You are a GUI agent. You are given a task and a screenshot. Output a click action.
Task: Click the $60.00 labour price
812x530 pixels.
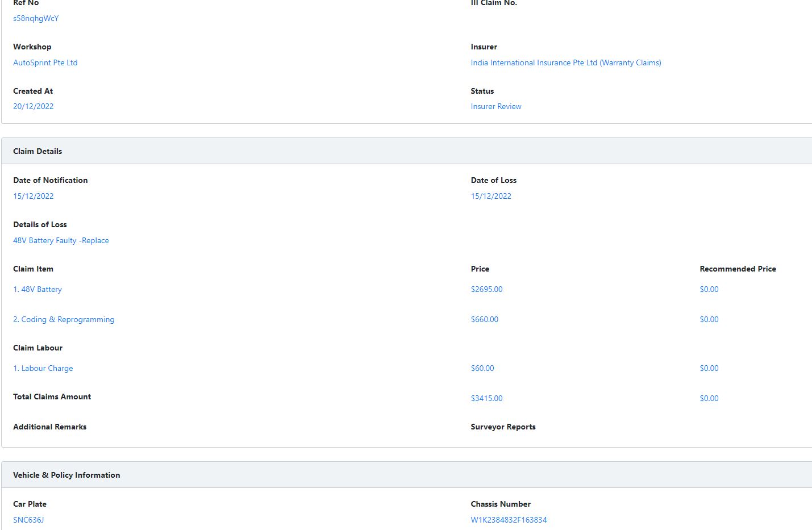click(x=482, y=368)
